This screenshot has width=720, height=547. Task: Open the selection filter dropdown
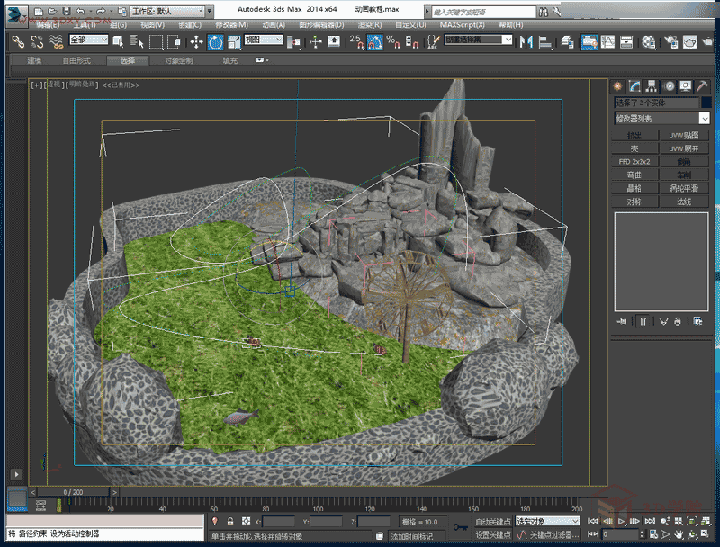(88, 41)
